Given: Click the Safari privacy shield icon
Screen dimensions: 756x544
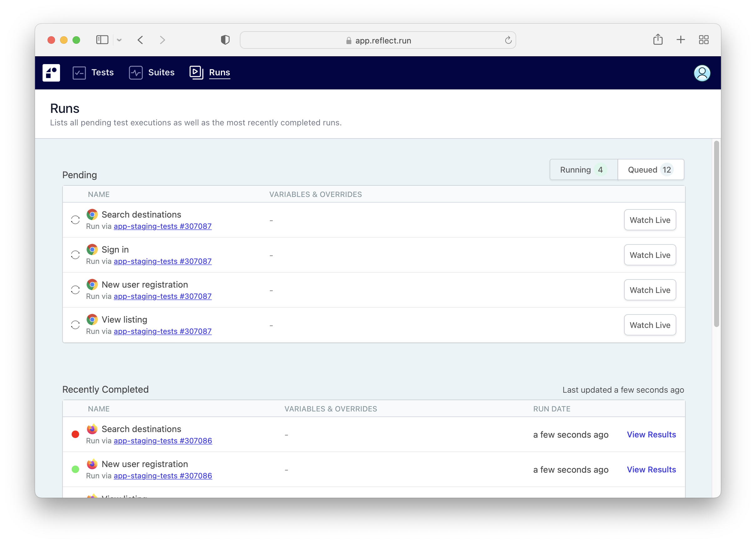Looking at the screenshot, I should pyautogui.click(x=225, y=40).
